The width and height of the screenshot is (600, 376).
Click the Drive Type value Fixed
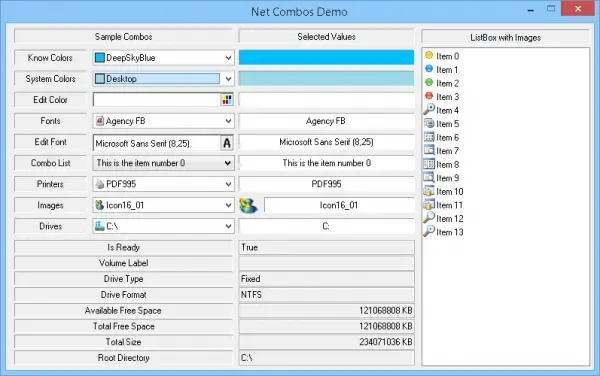[x=326, y=278]
